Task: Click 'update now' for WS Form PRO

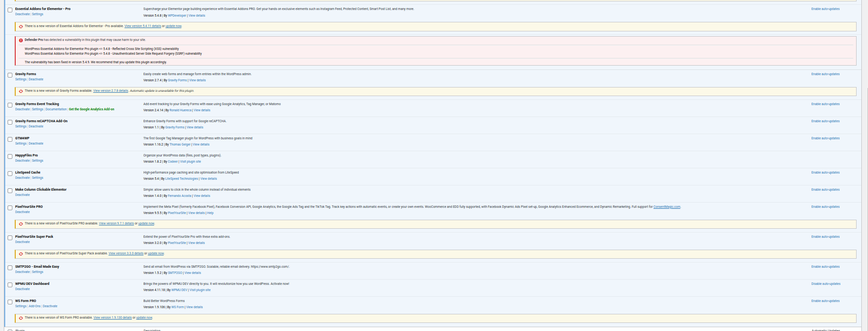Action: pyautogui.click(x=144, y=318)
